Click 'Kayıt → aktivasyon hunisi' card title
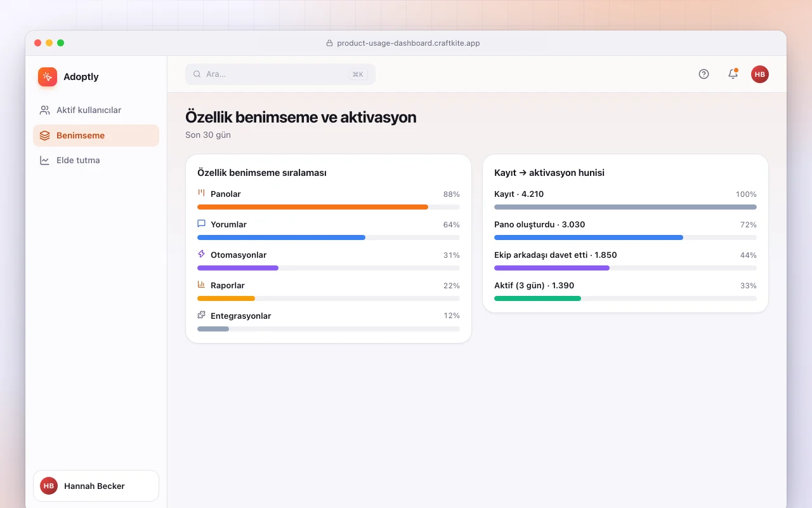 pos(549,173)
